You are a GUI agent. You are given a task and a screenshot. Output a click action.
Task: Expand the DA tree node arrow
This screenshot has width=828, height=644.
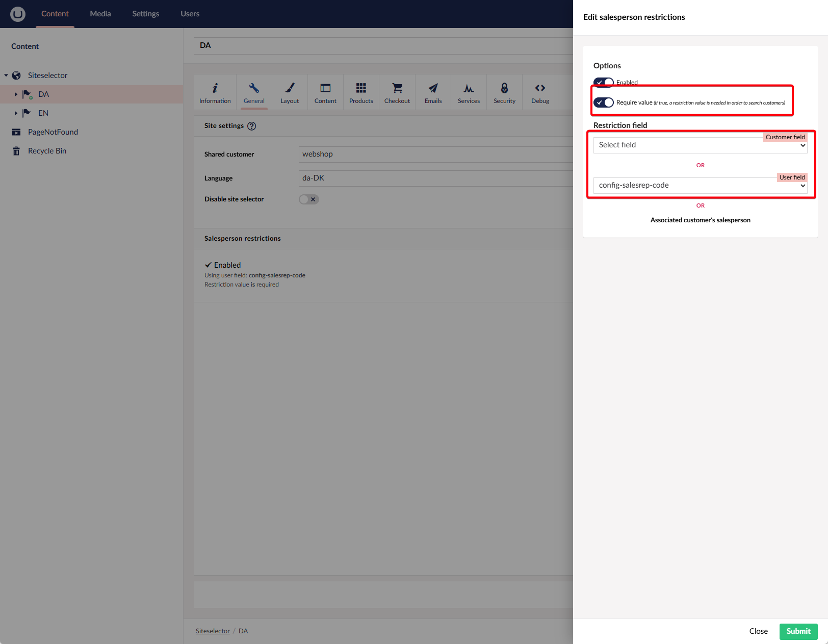tap(16, 94)
